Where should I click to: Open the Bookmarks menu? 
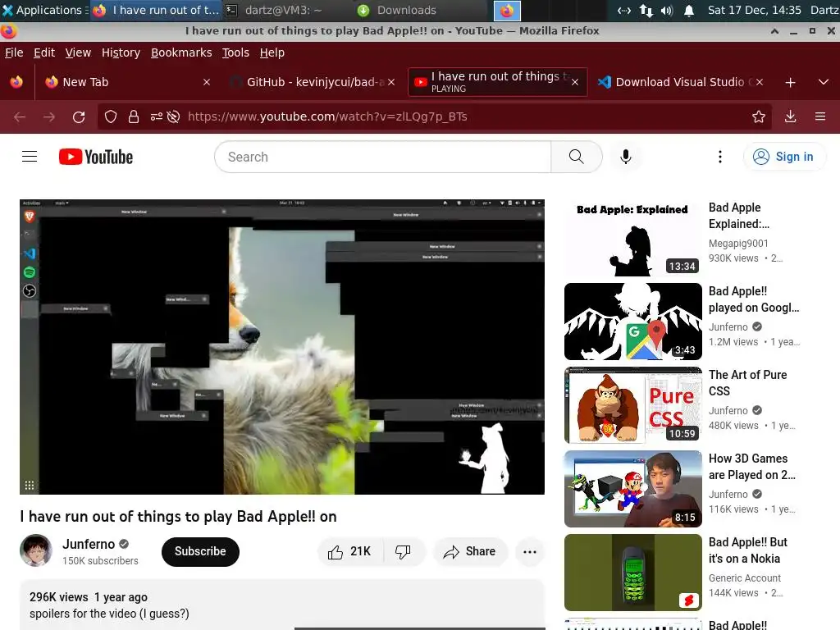181,52
